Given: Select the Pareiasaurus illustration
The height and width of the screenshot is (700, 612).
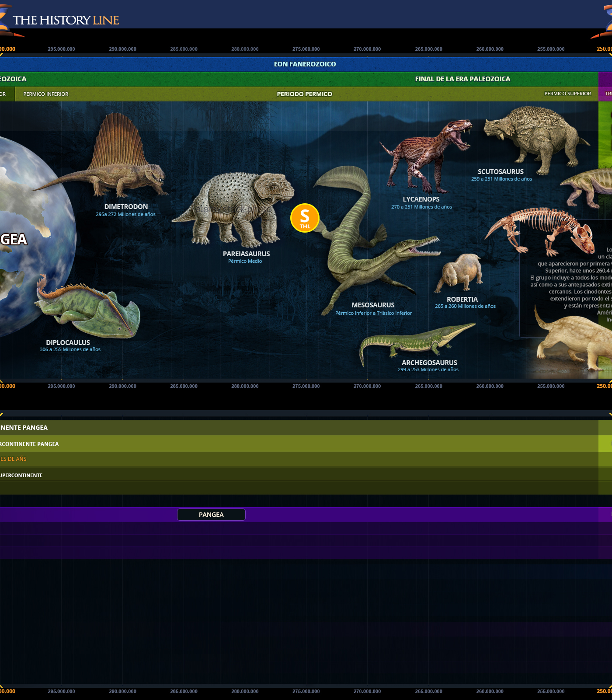Looking at the screenshot, I should [233, 209].
